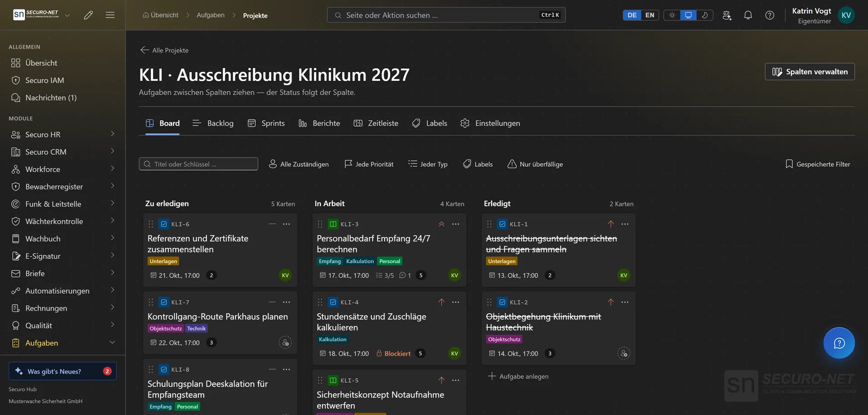
Task: Click the Objektschutz label on card KLI-7
Action: coord(166,328)
